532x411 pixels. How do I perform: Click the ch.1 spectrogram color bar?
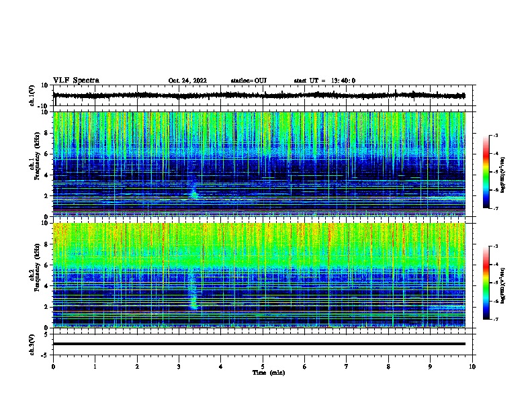click(486, 172)
